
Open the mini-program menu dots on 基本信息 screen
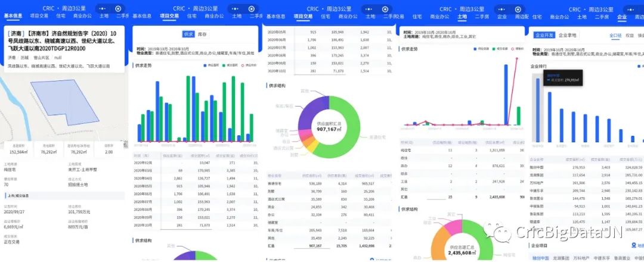click(101, 8)
